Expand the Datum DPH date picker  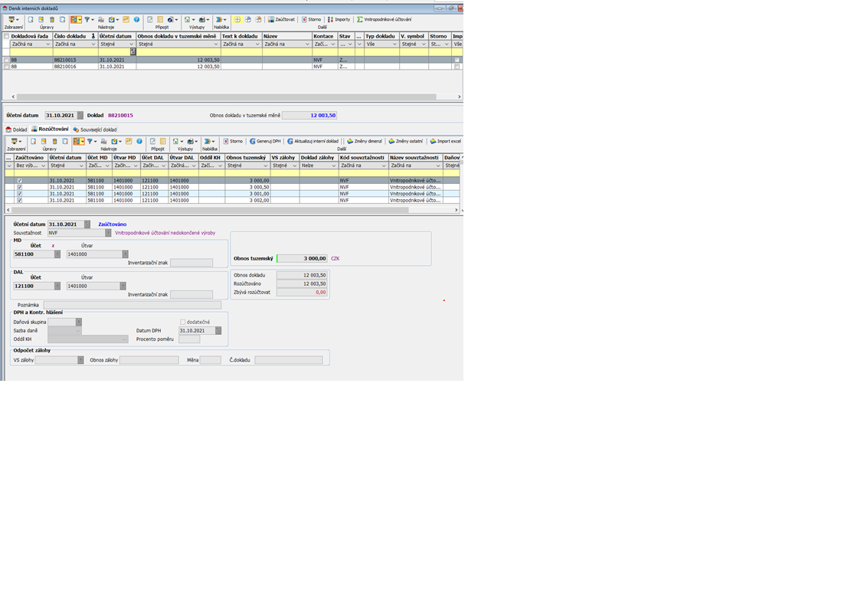click(x=218, y=330)
